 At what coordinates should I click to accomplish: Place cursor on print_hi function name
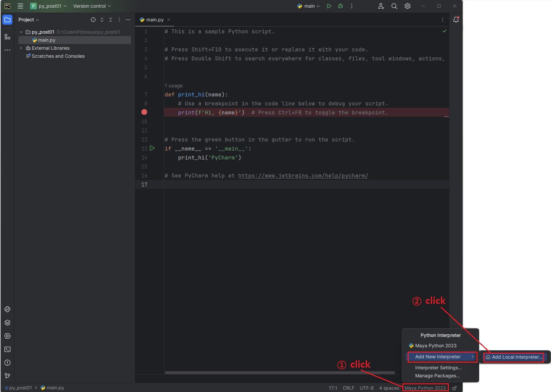click(191, 94)
